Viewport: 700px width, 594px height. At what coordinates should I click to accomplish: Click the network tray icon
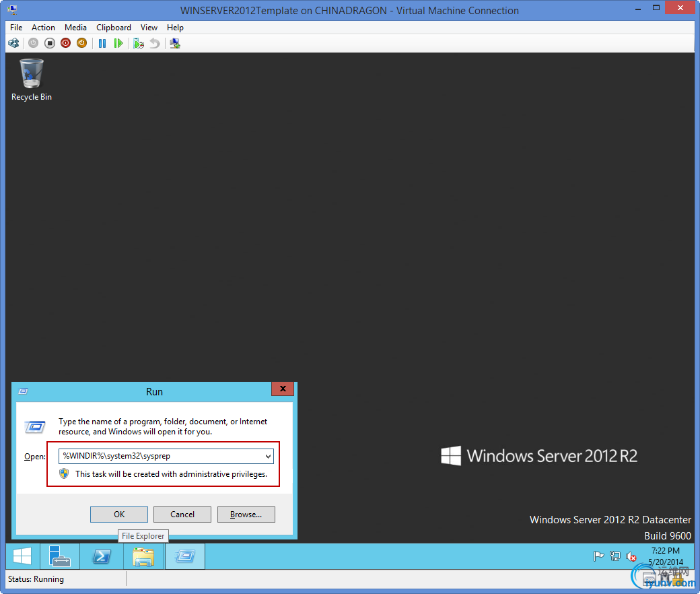pos(615,556)
